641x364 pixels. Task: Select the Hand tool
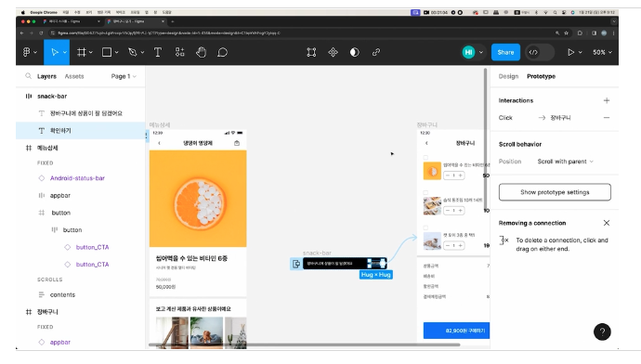tap(202, 52)
